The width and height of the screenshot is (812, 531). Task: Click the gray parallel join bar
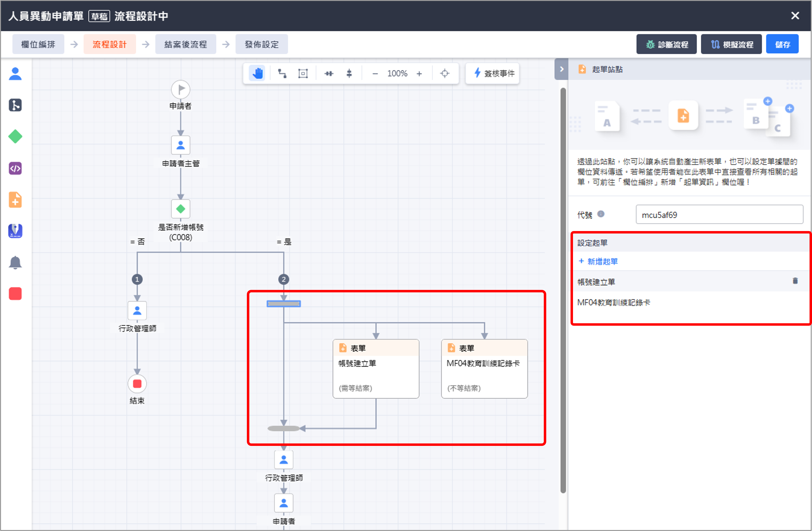[x=283, y=429]
